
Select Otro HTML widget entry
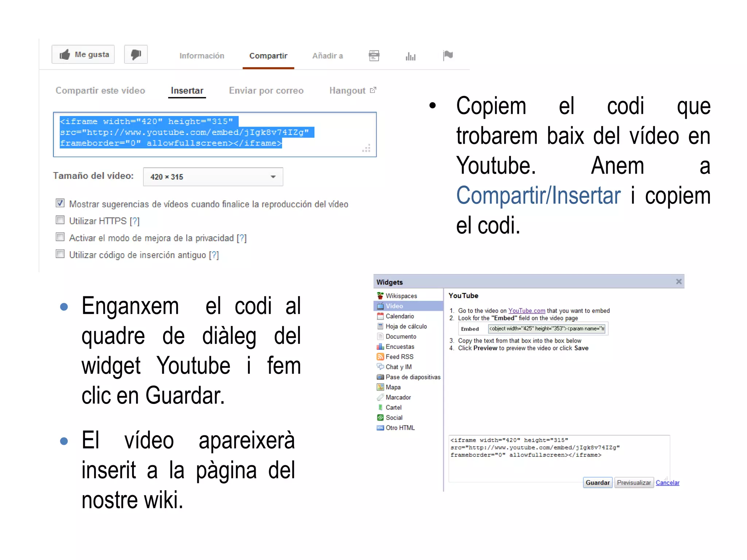tap(408, 428)
